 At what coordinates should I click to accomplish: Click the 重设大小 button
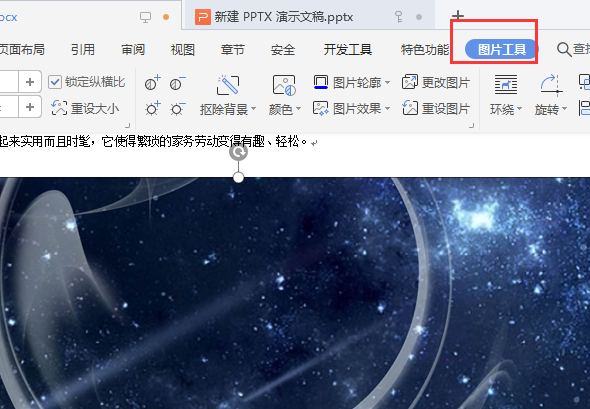(x=85, y=108)
